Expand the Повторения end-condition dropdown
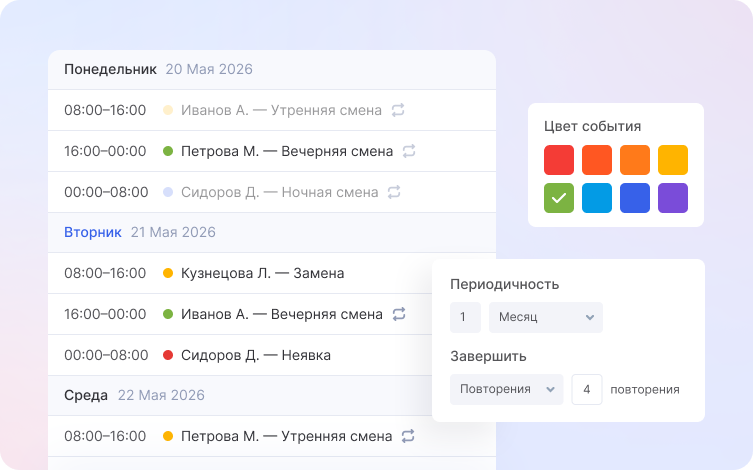 [506, 389]
